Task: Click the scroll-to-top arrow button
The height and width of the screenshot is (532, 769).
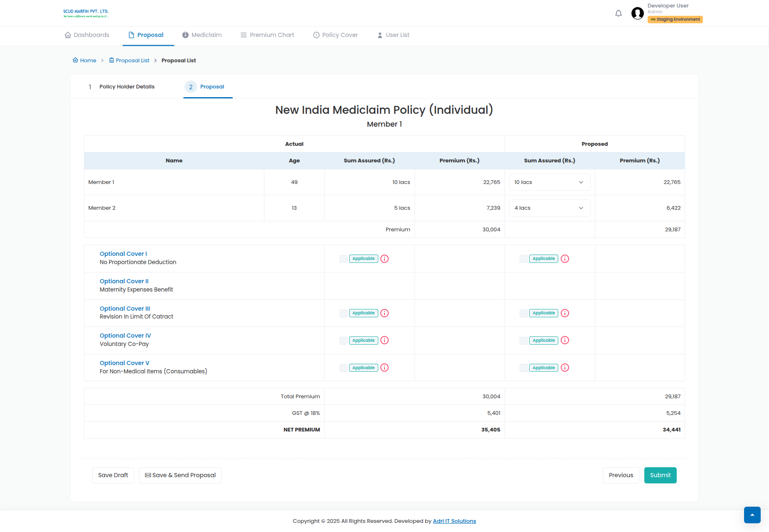Action: [752, 515]
